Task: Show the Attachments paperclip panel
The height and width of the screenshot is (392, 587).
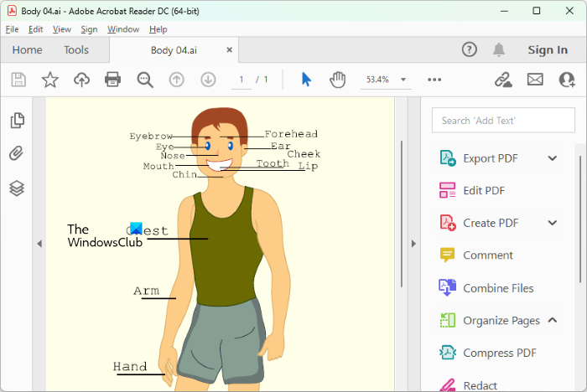Action: (x=17, y=154)
